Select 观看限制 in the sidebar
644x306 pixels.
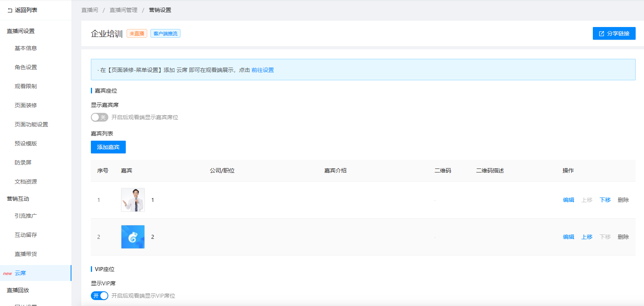26,86
